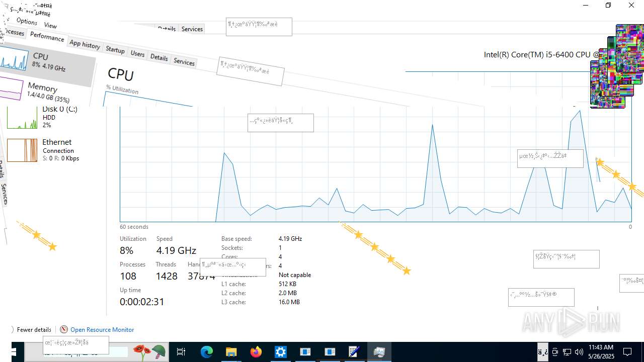Screen dimensions: 644x362
Task: Click the Up time value '0:00:02:31'
Action: pos(142,302)
